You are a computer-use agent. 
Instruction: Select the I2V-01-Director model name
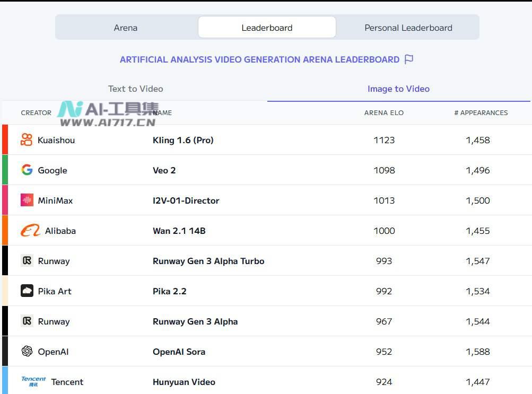pos(186,200)
